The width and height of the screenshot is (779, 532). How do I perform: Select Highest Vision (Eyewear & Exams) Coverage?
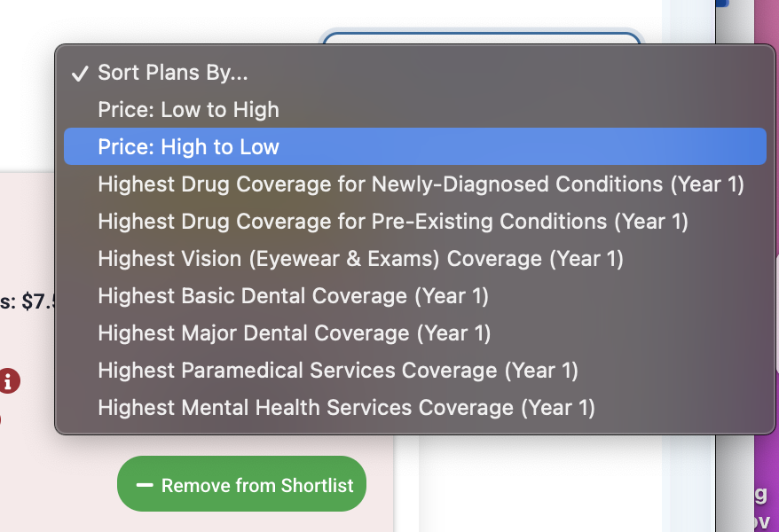(x=360, y=259)
